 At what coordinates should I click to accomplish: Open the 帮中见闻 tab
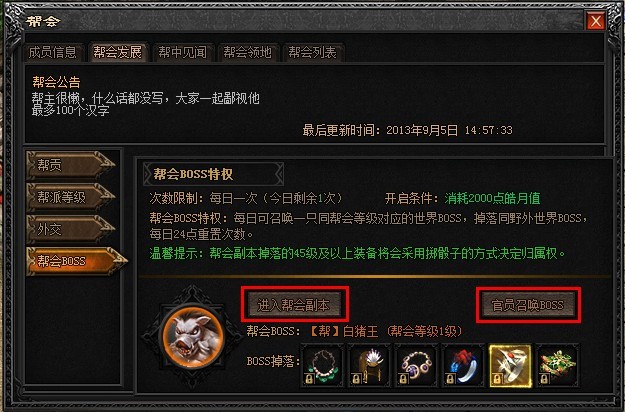pos(183,52)
